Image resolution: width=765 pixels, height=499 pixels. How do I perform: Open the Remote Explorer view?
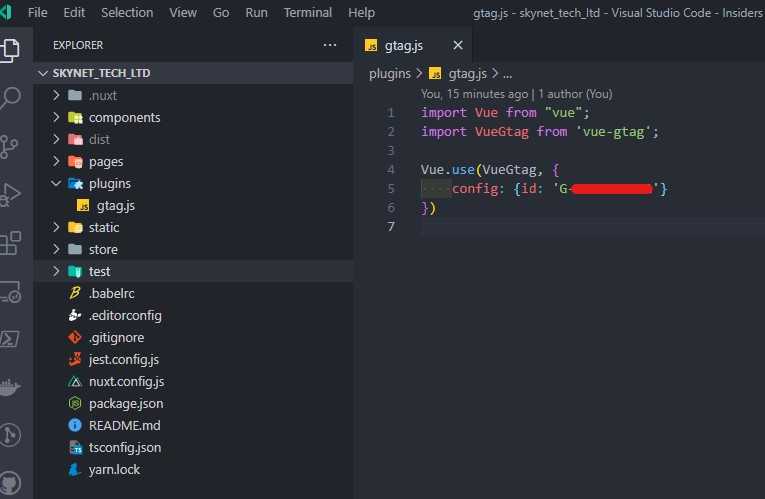(x=11, y=291)
